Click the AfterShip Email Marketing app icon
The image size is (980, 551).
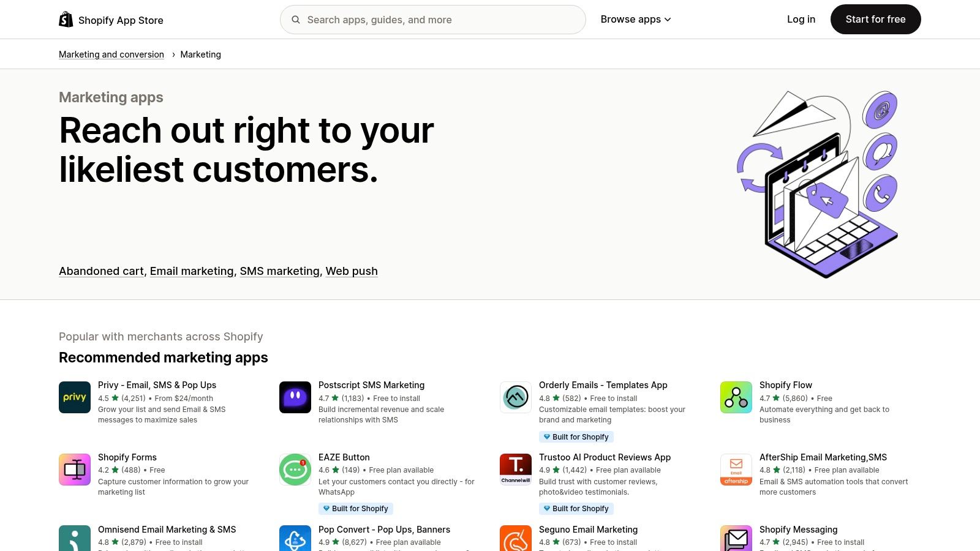pyautogui.click(x=736, y=469)
